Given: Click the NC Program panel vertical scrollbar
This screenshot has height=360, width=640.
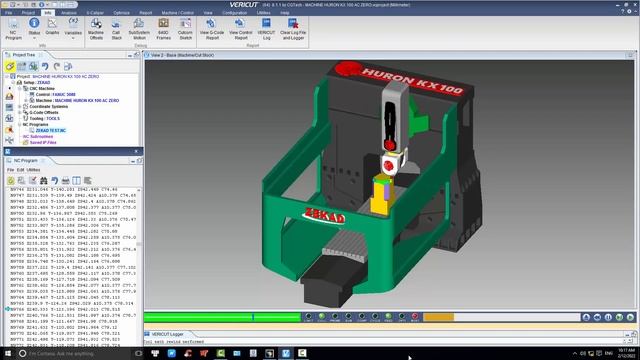Looking at the screenshot, I should pyautogui.click(x=139, y=267).
